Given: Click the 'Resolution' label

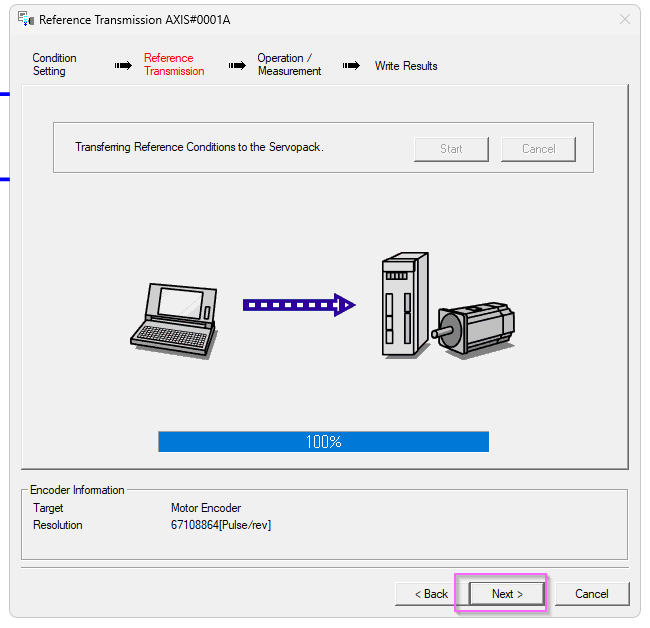Looking at the screenshot, I should pos(58,525).
